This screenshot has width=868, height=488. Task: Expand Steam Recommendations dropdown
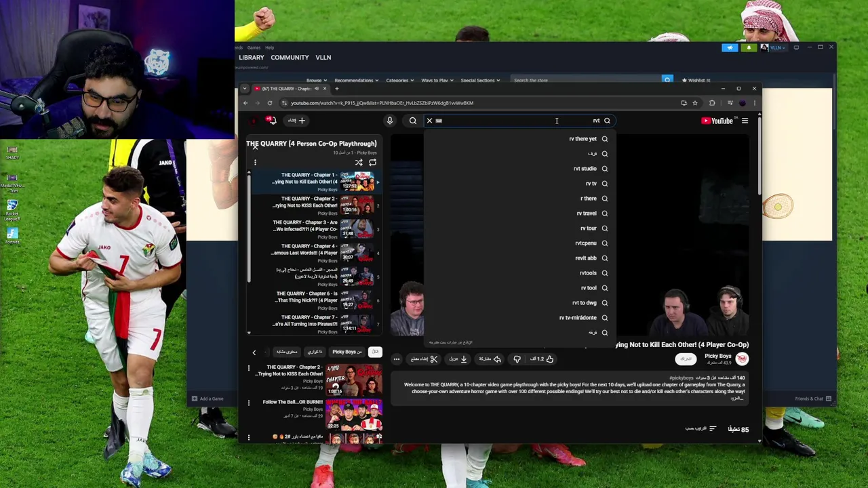(x=355, y=81)
